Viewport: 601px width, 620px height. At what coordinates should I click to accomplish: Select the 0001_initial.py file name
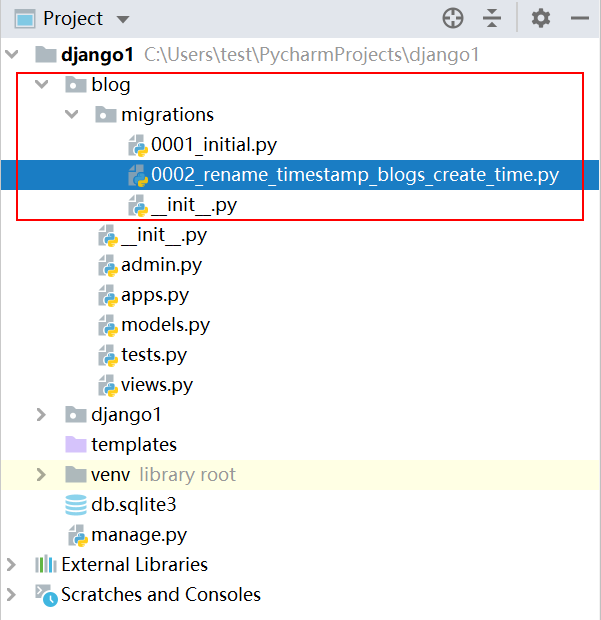pos(214,145)
